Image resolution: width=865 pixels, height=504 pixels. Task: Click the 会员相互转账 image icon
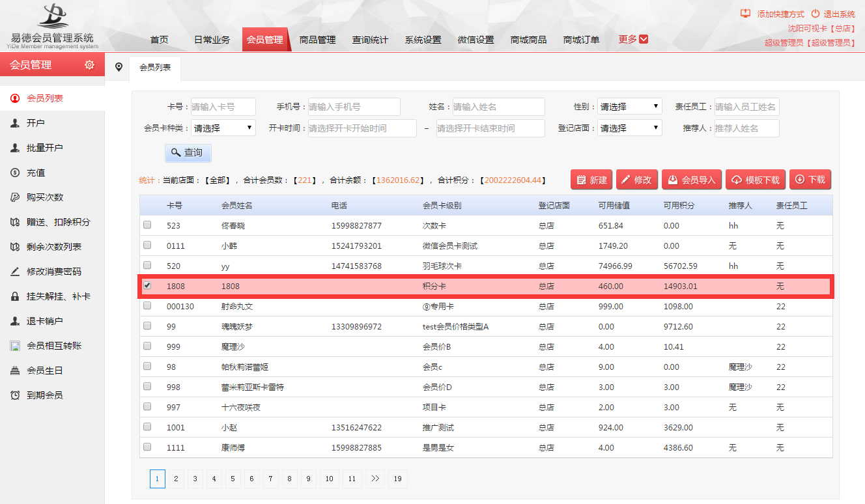tap(15, 346)
